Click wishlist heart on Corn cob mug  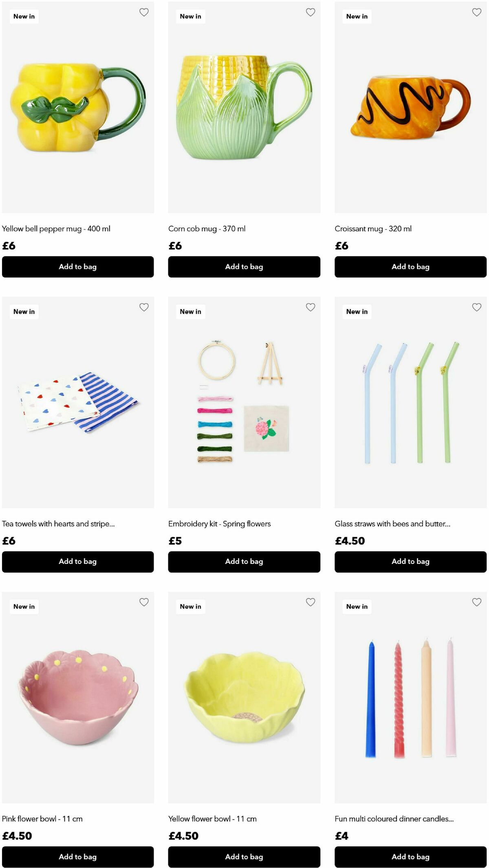click(x=311, y=12)
